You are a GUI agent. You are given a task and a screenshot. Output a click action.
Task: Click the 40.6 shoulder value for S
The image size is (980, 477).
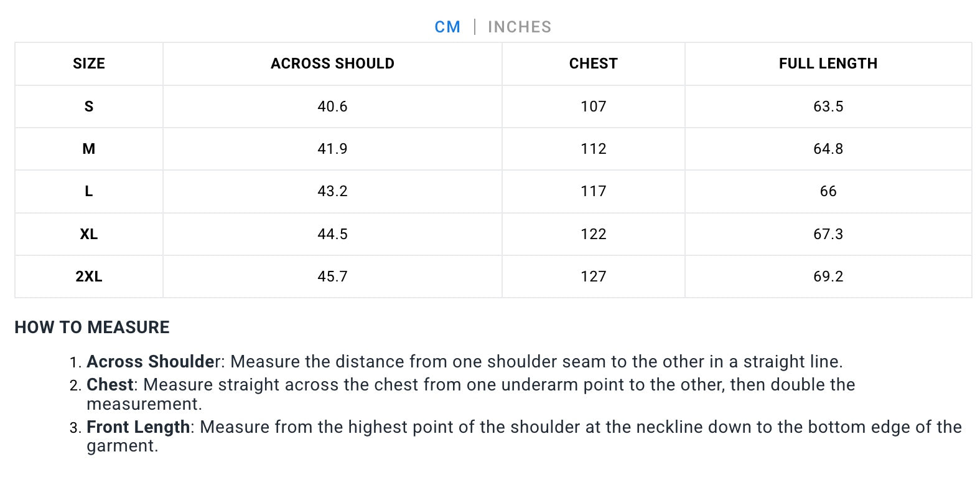[x=332, y=106]
